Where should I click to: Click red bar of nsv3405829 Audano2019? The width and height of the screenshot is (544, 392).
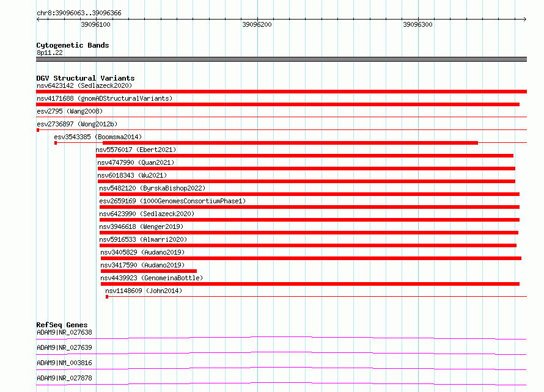(x=311, y=258)
